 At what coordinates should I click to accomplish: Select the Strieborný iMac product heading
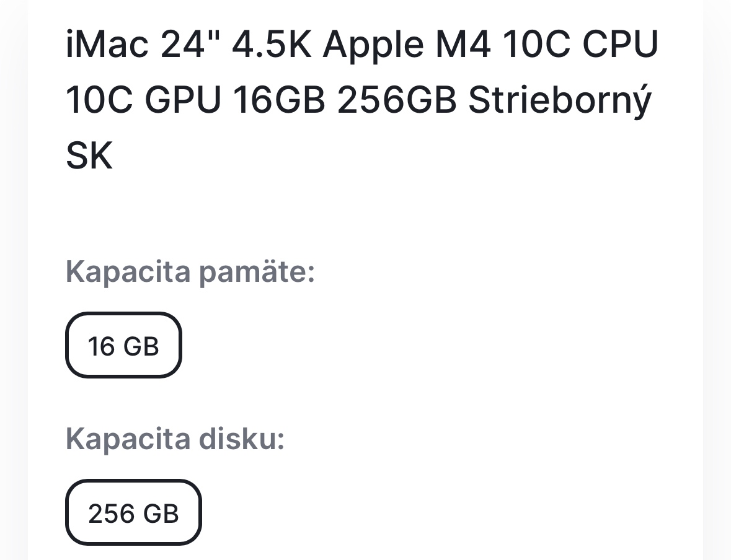pos(558,99)
